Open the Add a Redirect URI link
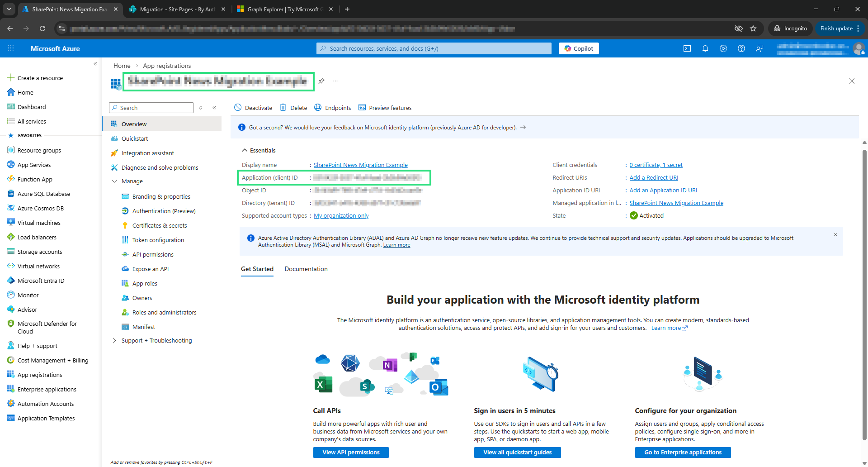The width and height of the screenshot is (868, 467). (x=654, y=178)
